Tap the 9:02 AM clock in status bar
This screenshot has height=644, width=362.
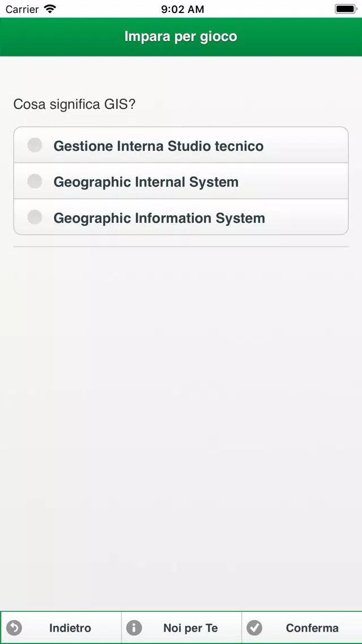182,10
